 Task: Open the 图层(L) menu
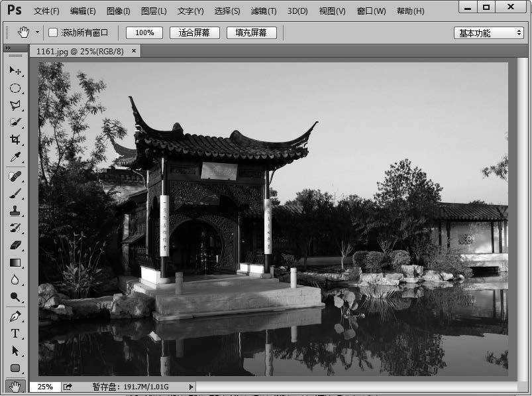pyautogui.click(x=154, y=11)
